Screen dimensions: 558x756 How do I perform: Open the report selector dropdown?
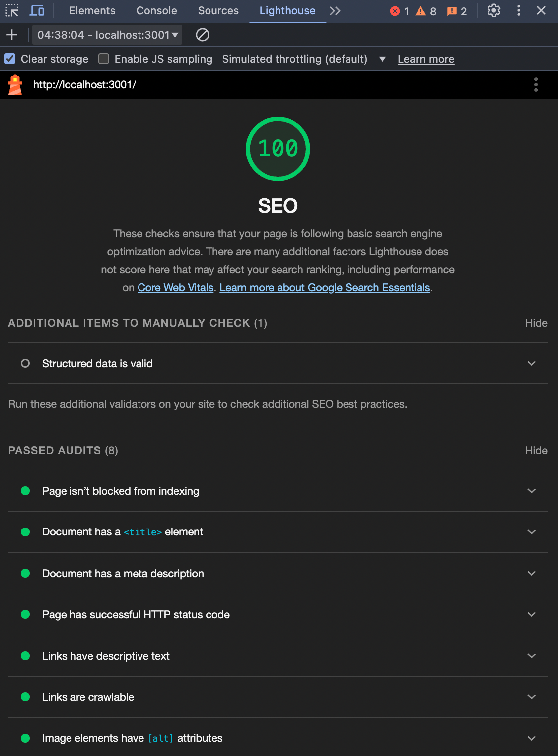107,35
